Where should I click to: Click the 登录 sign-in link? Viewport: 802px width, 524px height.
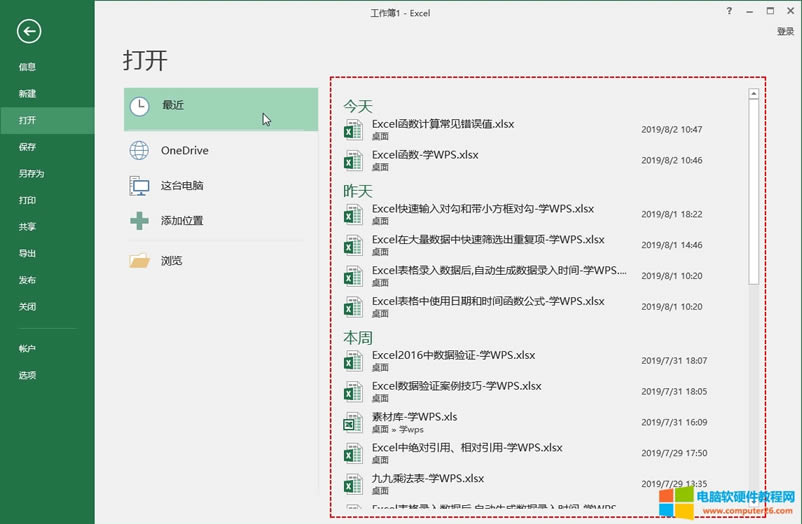tap(785, 31)
